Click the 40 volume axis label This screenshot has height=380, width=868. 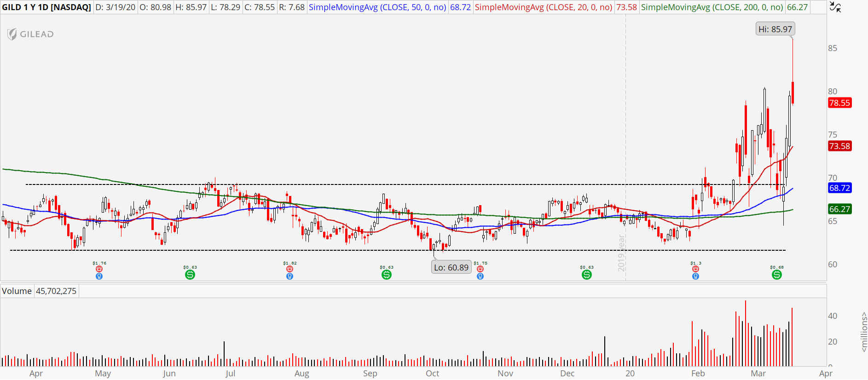click(833, 316)
